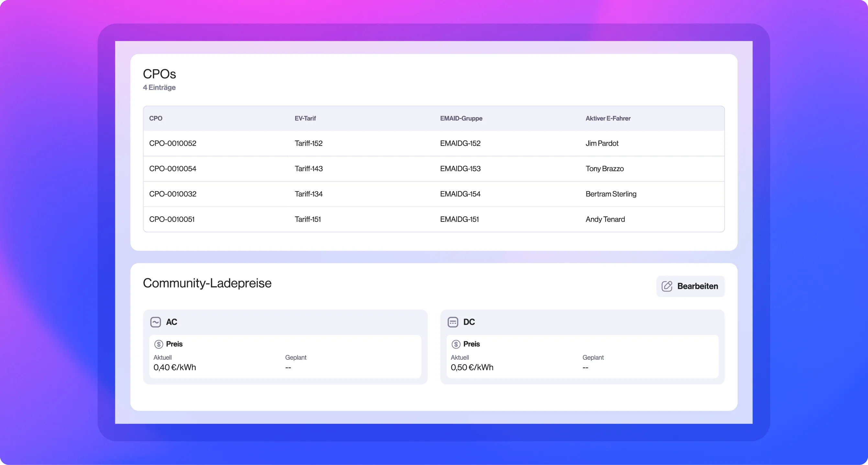Sort by the CPO column header
Screen dimensions: 868x465
click(156, 119)
